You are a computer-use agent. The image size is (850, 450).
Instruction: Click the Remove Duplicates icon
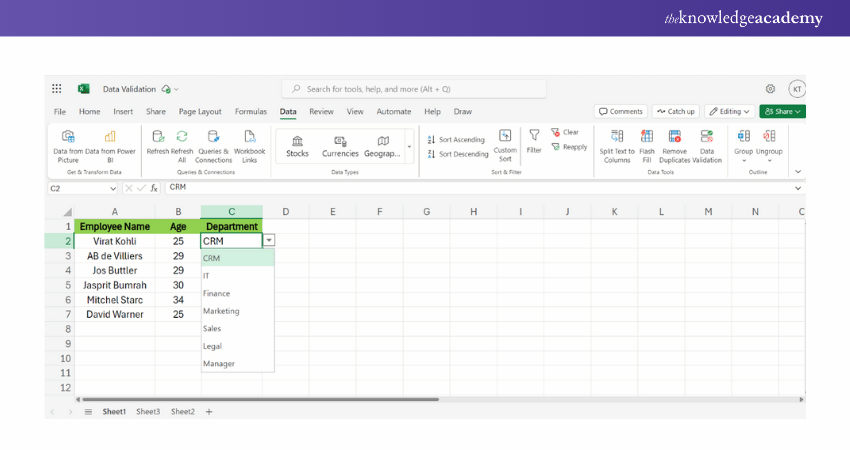(674, 137)
